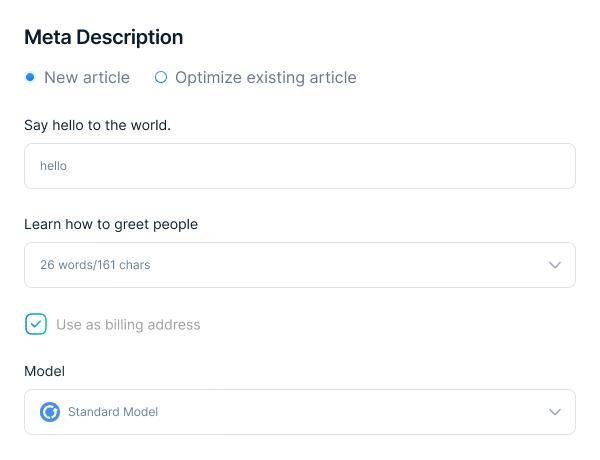Click the "26 words/161 chars" value text

click(95, 265)
